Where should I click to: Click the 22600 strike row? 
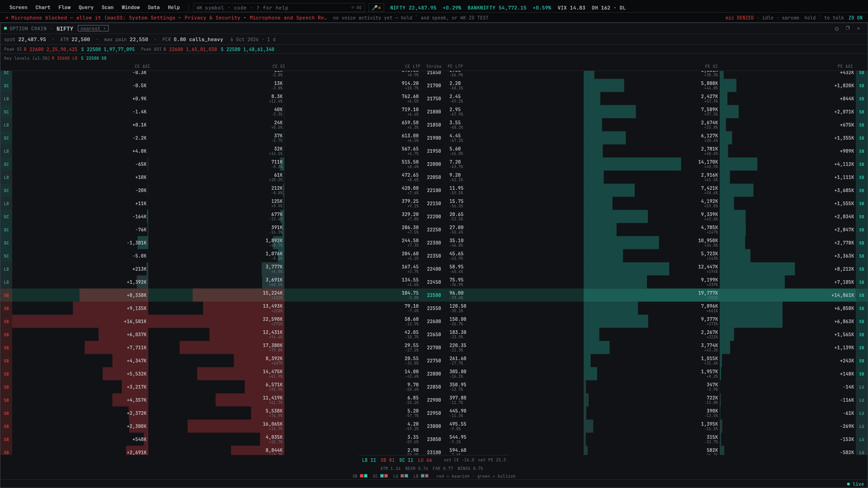pos(434,322)
